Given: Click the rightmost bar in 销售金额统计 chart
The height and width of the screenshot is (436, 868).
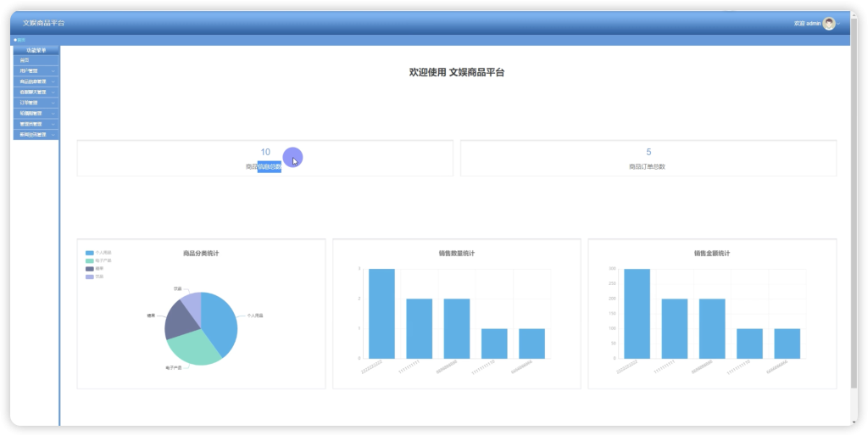Looking at the screenshot, I should 787,344.
